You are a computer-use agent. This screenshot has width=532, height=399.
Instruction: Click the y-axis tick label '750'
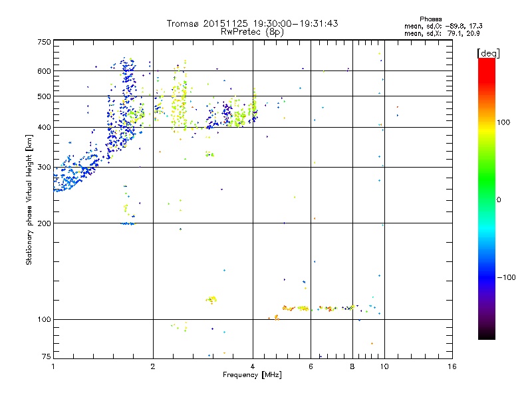pyautogui.click(x=44, y=42)
